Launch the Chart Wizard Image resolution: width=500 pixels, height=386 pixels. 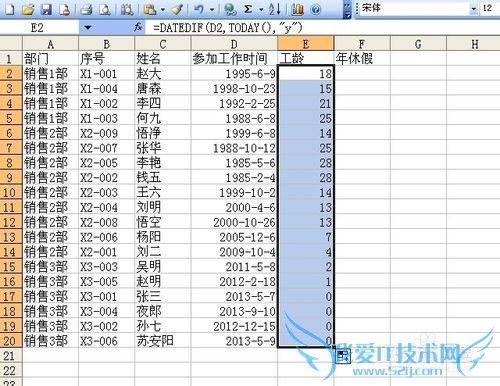click(297, 9)
